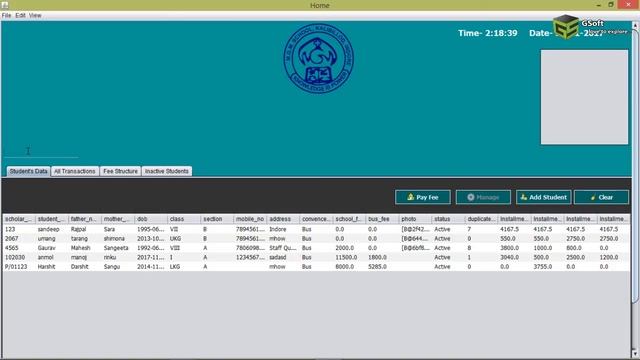Click the mother column header
The width and height of the screenshot is (640, 360).
click(x=118, y=219)
